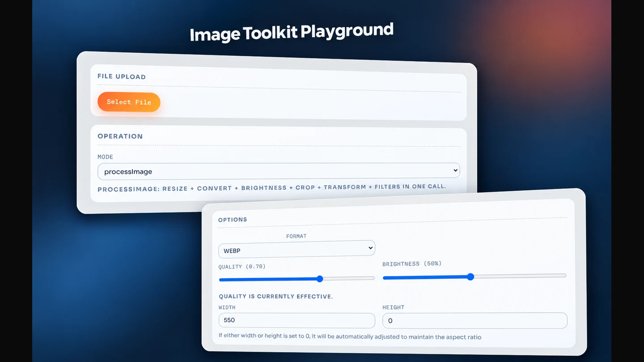
Task: Click the FORMAT field label
Action: pos(297,236)
